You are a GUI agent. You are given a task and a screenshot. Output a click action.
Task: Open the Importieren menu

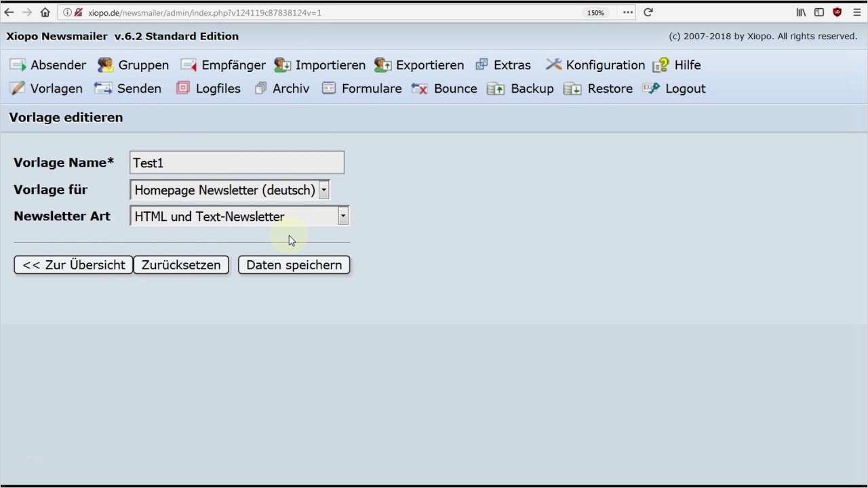pyautogui.click(x=330, y=65)
